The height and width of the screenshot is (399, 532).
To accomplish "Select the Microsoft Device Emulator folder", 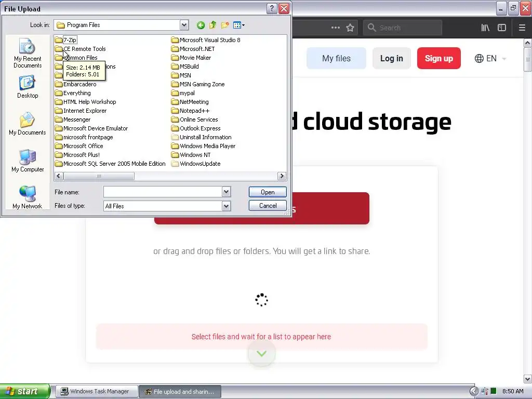I will (91, 128).
